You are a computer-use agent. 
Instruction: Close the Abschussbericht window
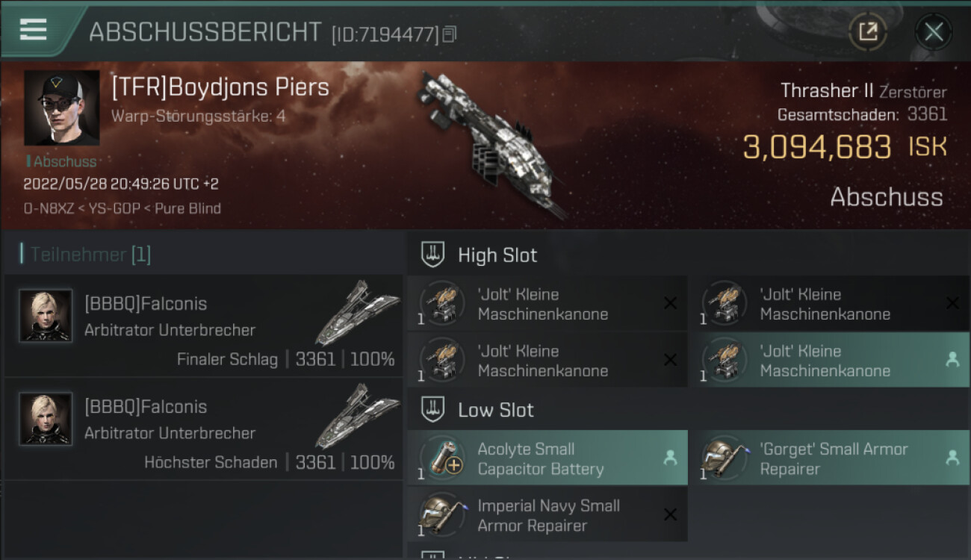coord(933,31)
